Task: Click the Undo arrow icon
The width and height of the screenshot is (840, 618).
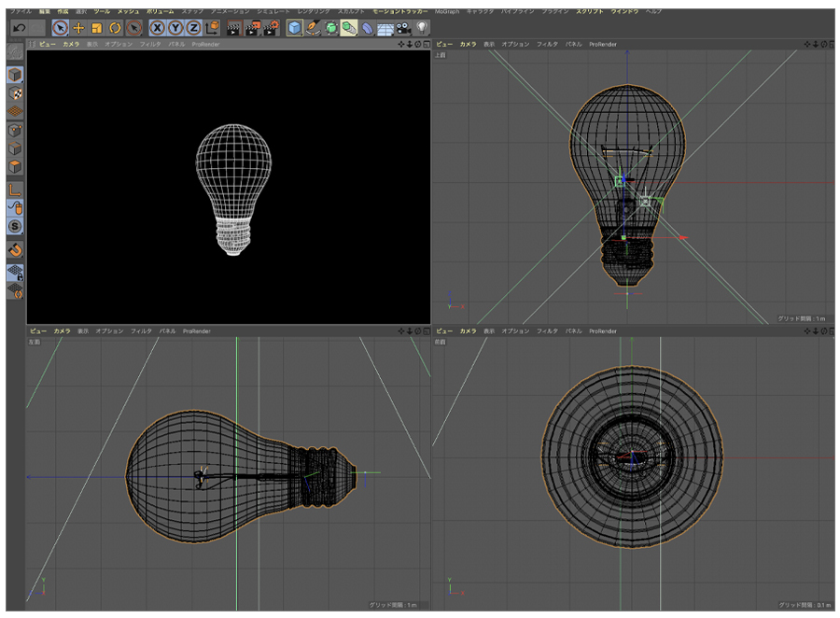Action: tap(21, 28)
